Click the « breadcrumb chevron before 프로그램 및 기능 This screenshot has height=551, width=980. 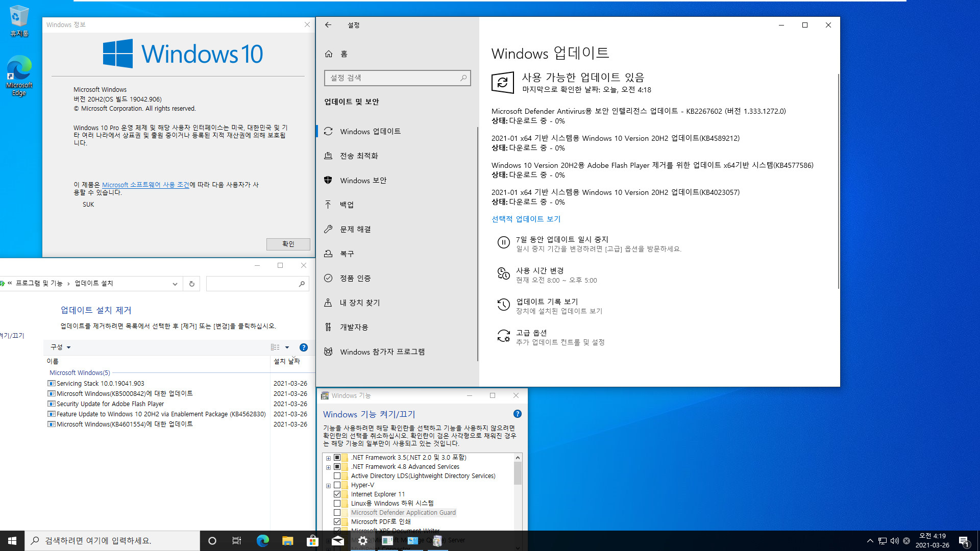pos(10,284)
